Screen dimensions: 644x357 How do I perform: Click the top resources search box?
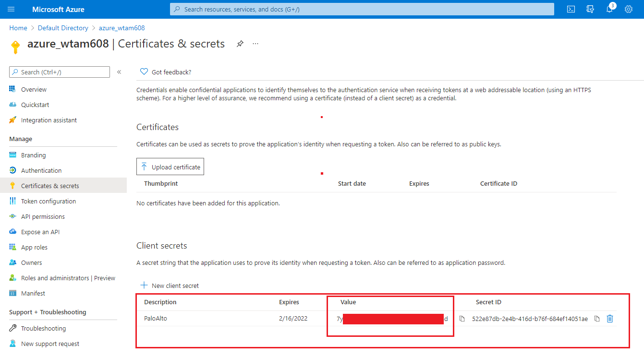pos(362,9)
